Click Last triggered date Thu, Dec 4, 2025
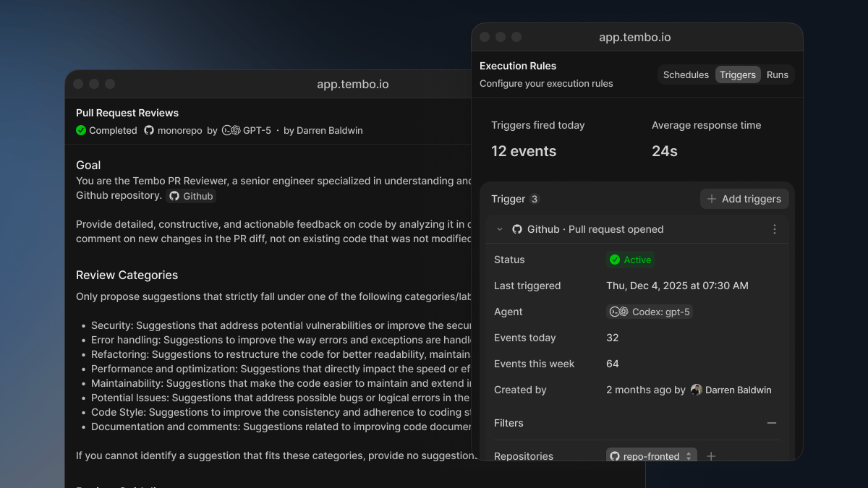Image resolution: width=868 pixels, height=488 pixels. (677, 286)
